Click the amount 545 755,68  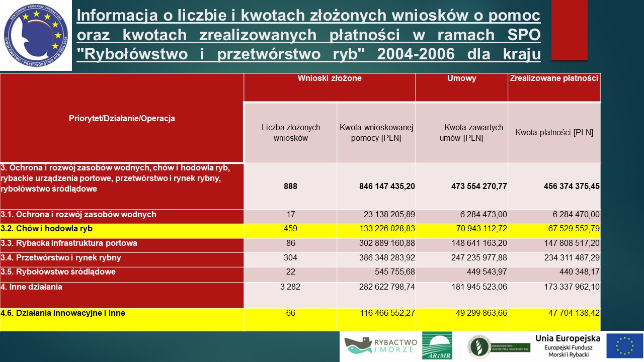tap(395, 272)
